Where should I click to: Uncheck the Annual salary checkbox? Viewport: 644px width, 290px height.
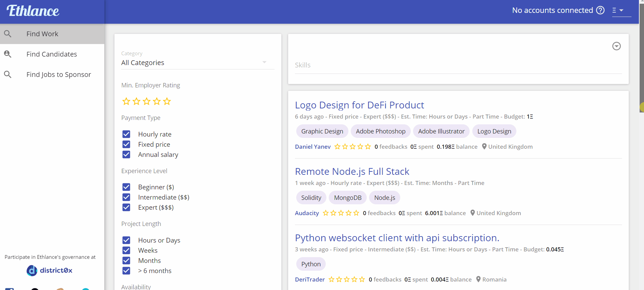point(126,154)
